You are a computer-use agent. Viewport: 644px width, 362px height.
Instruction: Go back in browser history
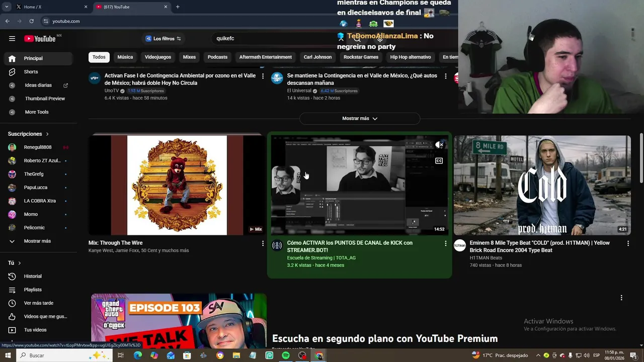click(7, 21)
